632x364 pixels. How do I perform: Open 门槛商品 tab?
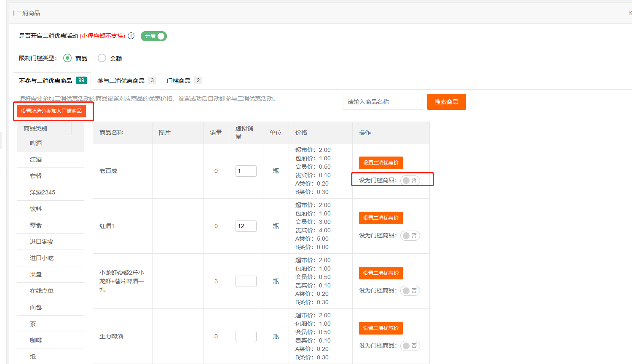(184, 80)
